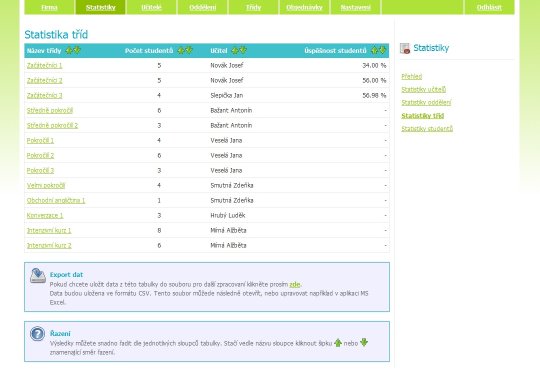Open class Středně pokročilí 2
This screenshot has width=540, height=370.
coord(52,125)
